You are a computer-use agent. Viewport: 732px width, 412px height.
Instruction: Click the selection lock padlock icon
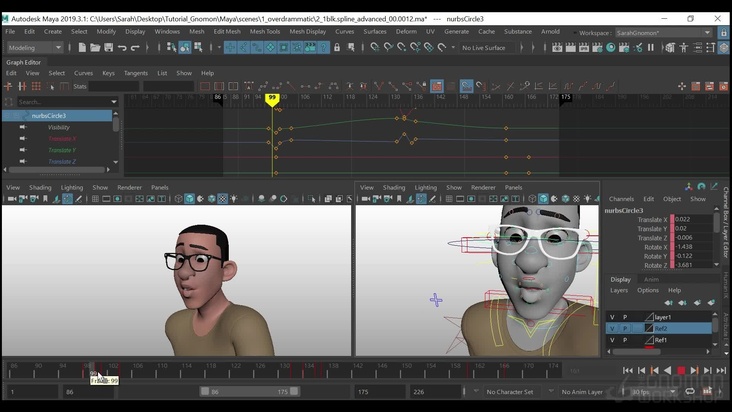[x=337, y=48]
